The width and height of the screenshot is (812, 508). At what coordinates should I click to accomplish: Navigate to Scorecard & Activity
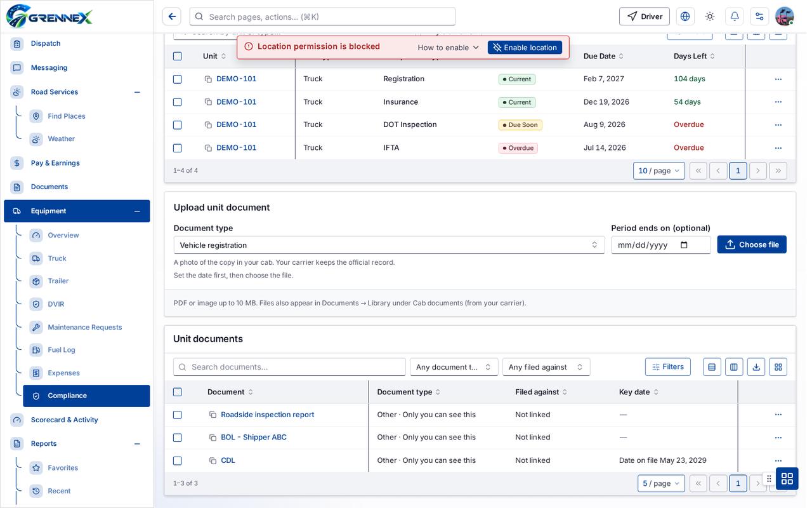(x=65, y=420)
